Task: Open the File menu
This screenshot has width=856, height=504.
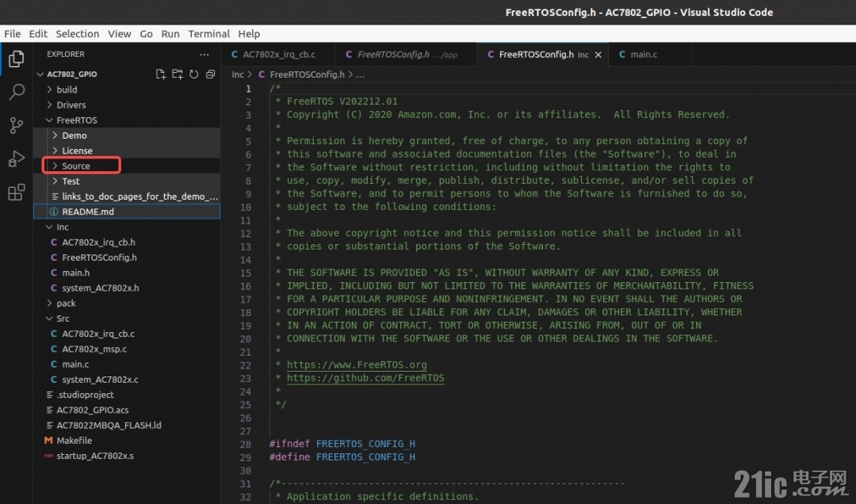Action: click(x=12, y=34)
